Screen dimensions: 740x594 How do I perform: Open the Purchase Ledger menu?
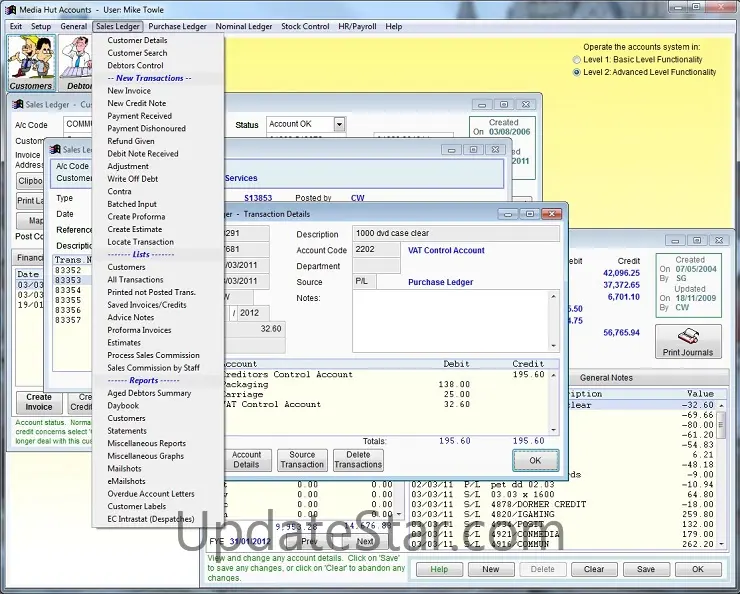(178, 26)
